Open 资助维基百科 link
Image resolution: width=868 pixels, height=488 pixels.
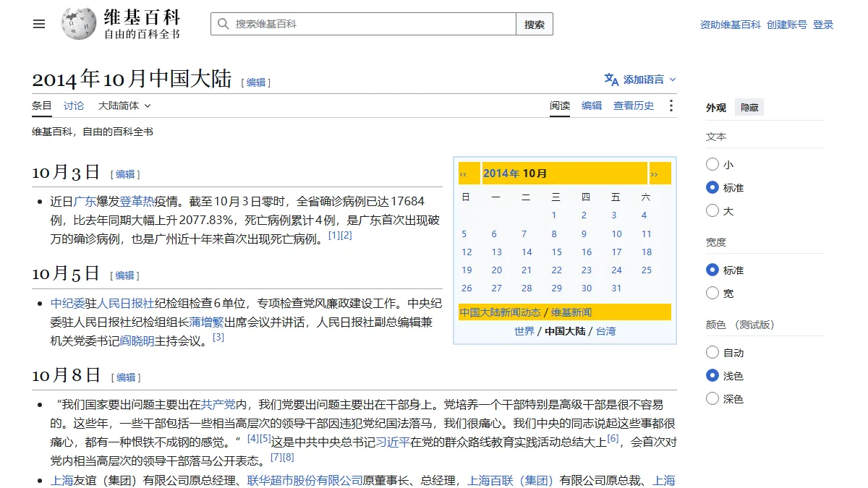coord(731,25)
